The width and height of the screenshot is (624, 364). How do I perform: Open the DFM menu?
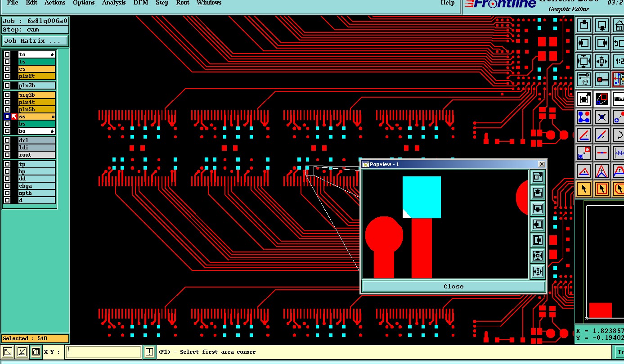(141, 3)
